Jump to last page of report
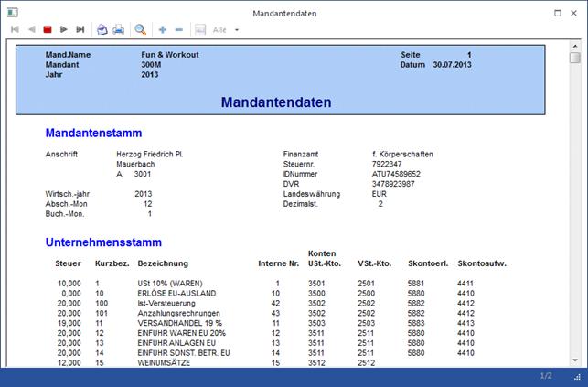The width and height of the screenshot is (588, 387). click(x=80, y=29)
